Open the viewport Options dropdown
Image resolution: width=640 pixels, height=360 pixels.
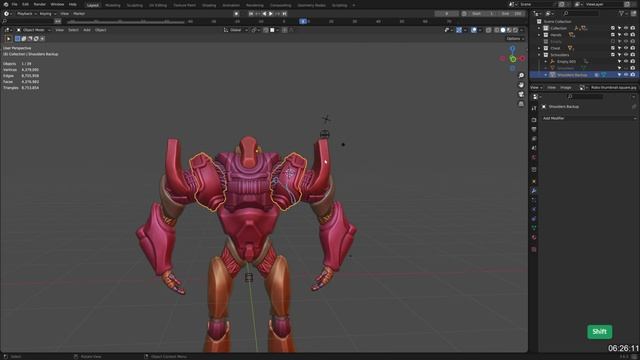click(515, 39)
